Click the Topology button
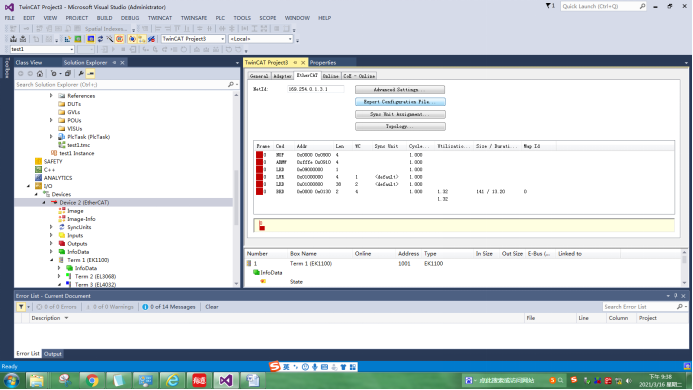The width and height of the screenshot is (693, 390). click(400, 126)
